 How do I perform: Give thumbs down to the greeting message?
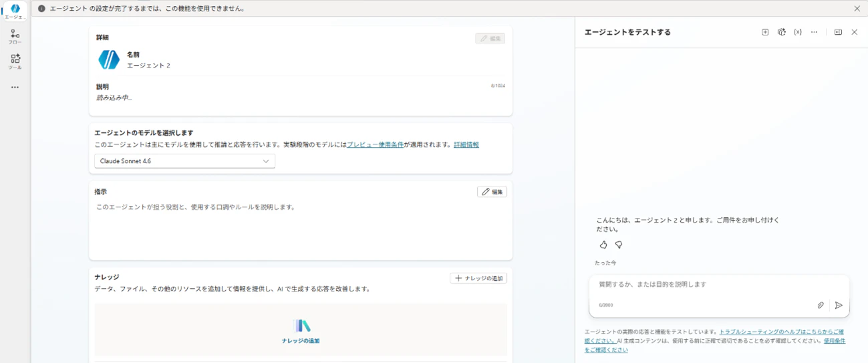pyautogui.click(x=619, y=245)
